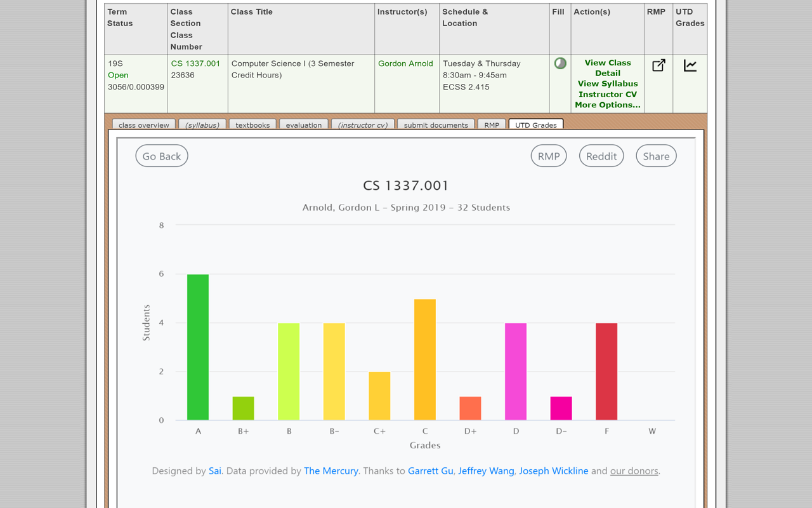Click the Computer Science I class title
Screen dimensions: 812x508
(x=293, y=69)
